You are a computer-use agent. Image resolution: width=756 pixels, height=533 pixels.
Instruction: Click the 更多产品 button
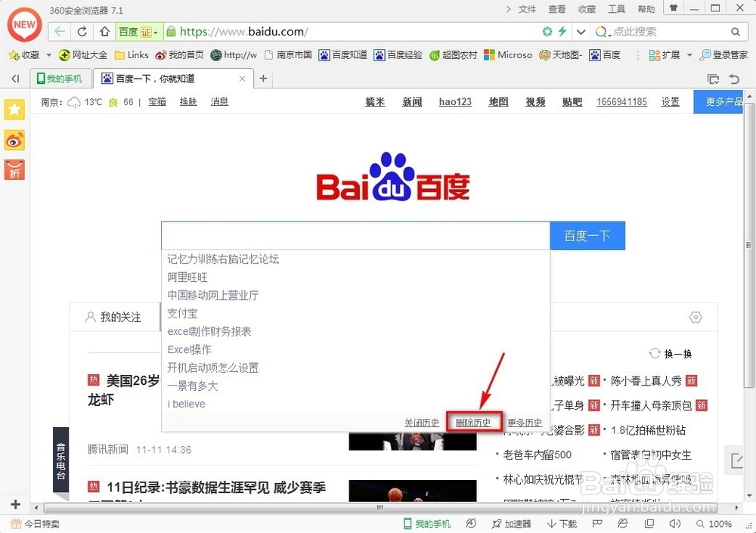click(x=720, y=102)
